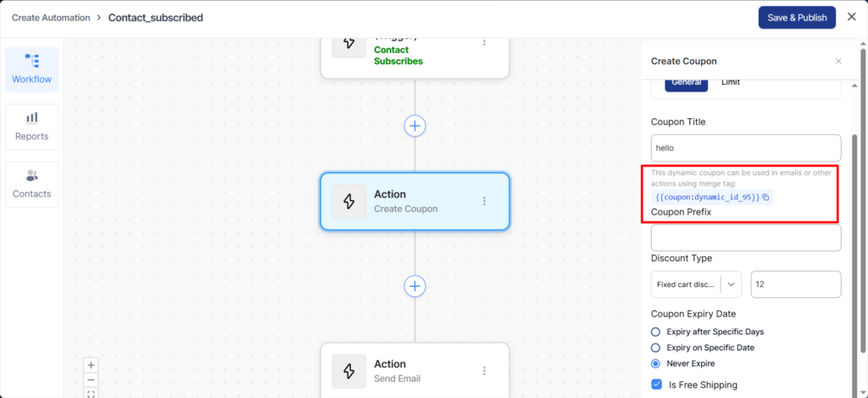Screen dimensions: 868x398
Task: Open the Reports sidebar section
Action: tap(31, 126)
